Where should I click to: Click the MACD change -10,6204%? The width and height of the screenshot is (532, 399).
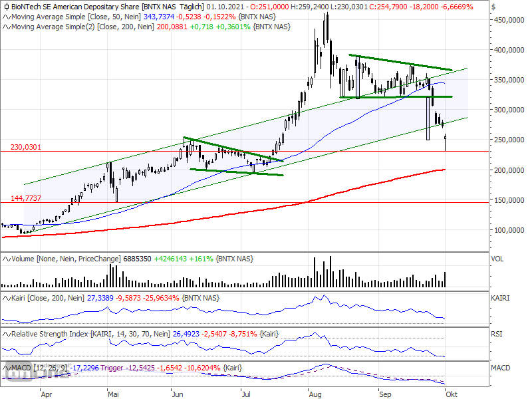click(202, 368)
